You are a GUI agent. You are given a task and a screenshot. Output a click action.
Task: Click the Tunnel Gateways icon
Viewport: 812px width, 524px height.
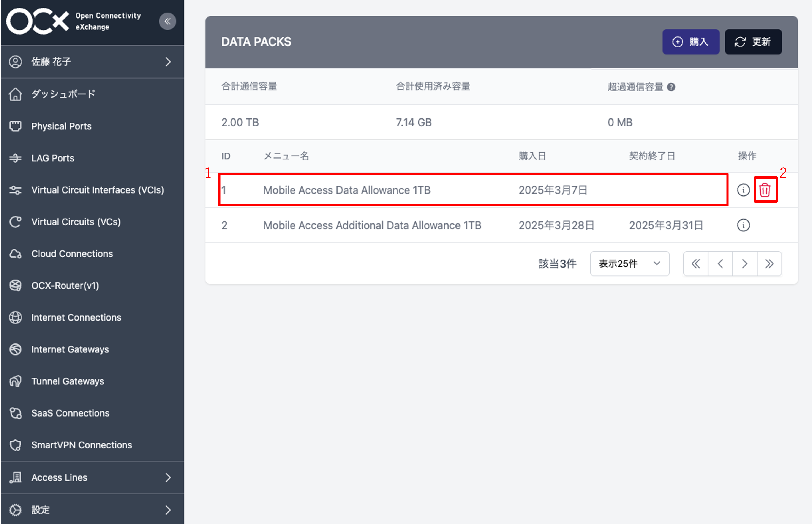[15, 381]
